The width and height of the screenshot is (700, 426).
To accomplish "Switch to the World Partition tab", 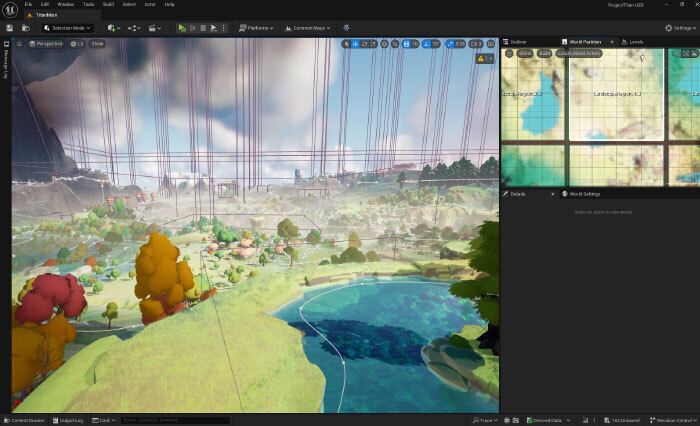I will [585, 42].
